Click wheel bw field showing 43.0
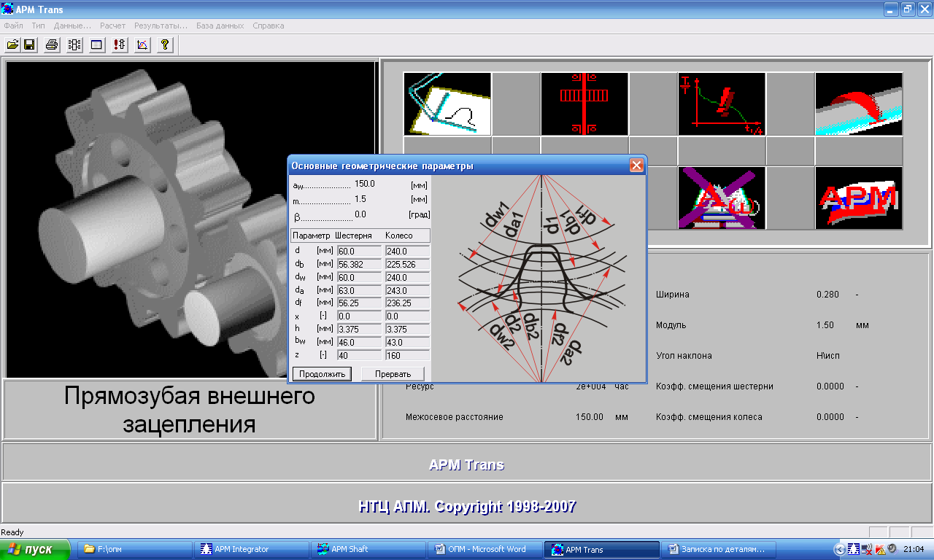934x560 pixels. pos(407,342)
